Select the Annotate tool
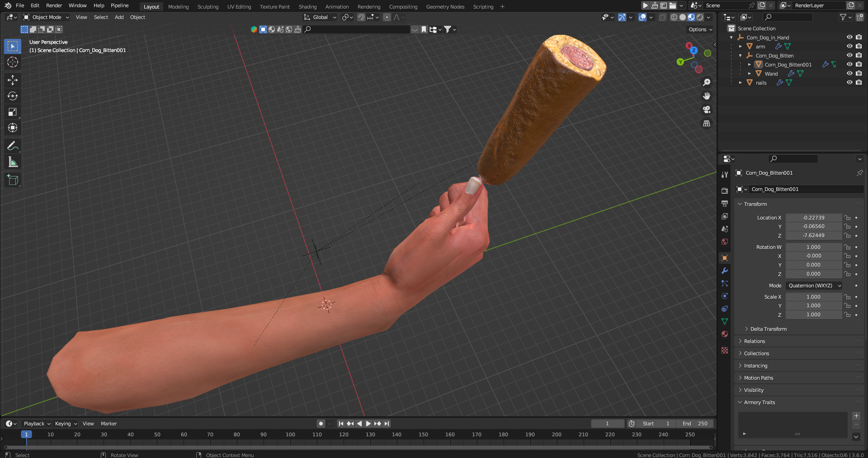The height and width of the screenshot is (458, 868). pos(13,146)
